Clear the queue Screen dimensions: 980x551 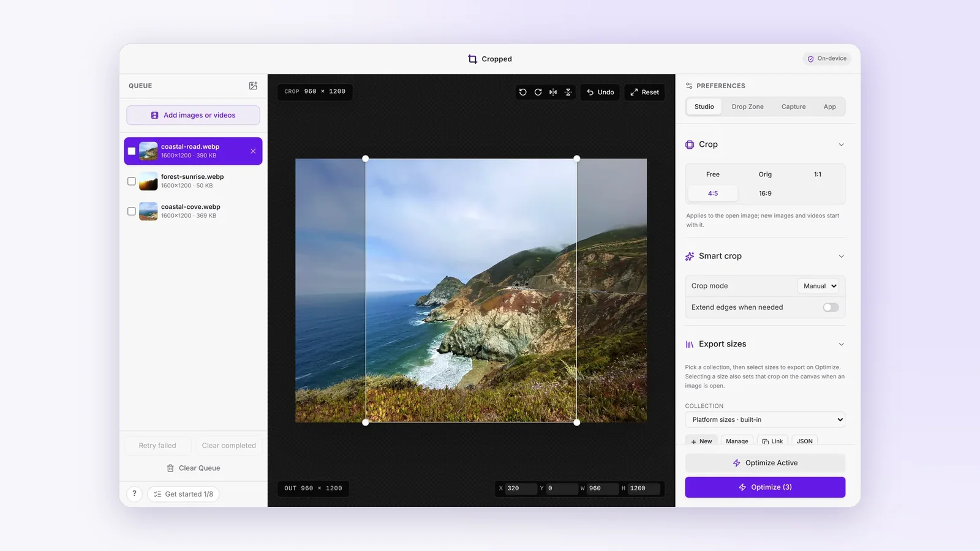(x=193, y=468)
